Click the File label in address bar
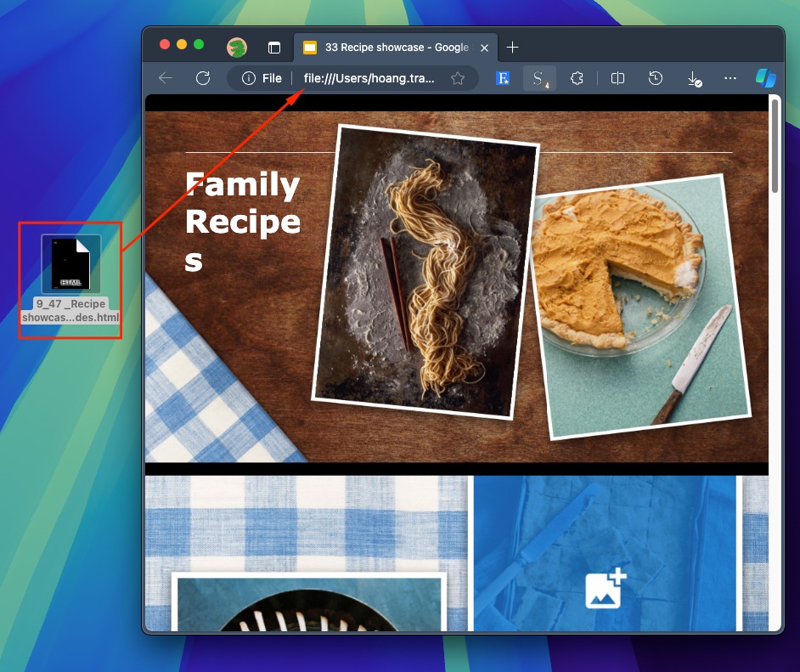The width and height of the screenshot is (800, 672). click(272, 78)
